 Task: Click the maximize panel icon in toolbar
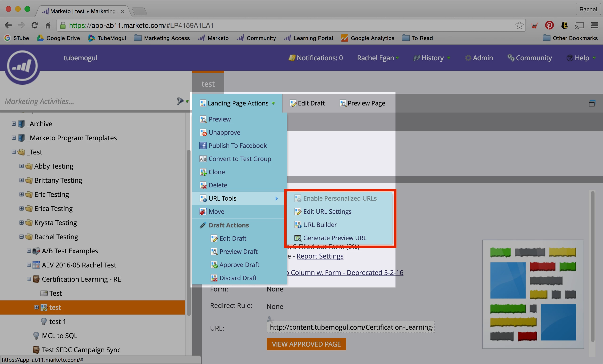(x=591, y=103)
